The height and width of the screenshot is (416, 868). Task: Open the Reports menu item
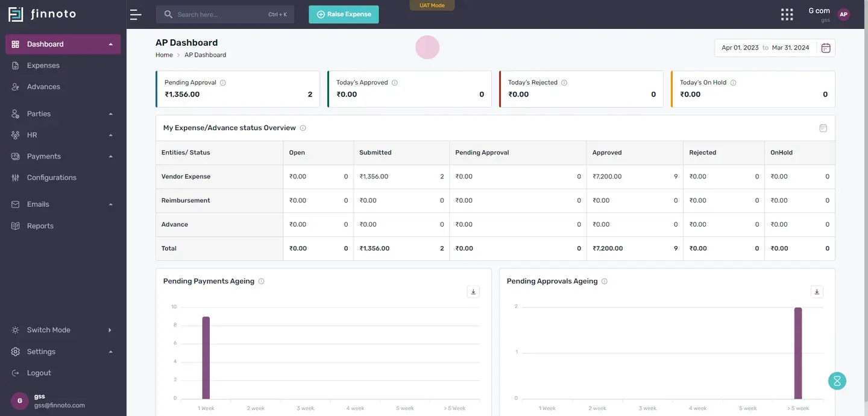(x=63, y=226)
